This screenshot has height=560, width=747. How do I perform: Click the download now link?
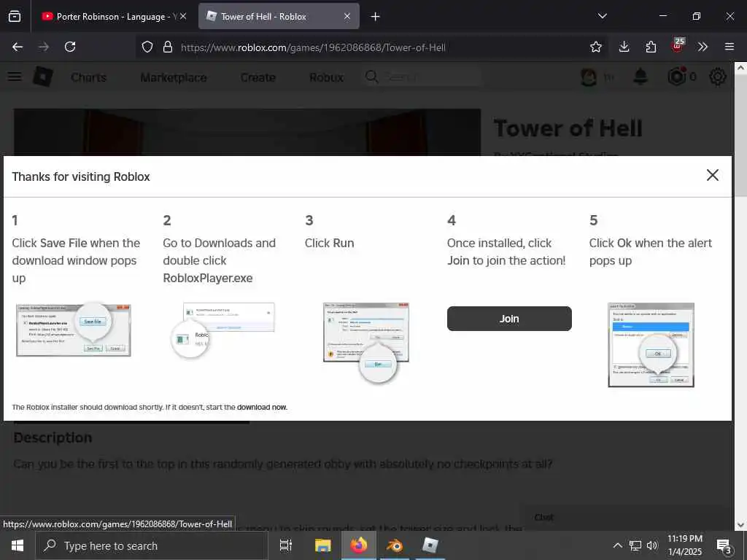click(262, 407)
